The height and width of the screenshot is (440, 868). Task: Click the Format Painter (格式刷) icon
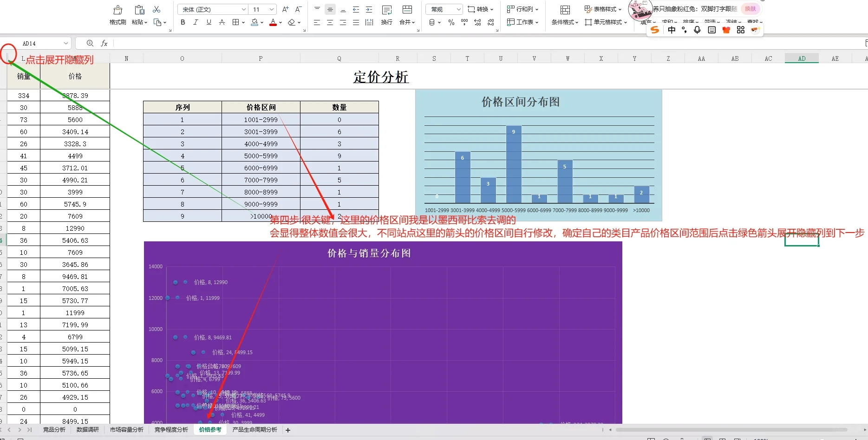(118, 10)
